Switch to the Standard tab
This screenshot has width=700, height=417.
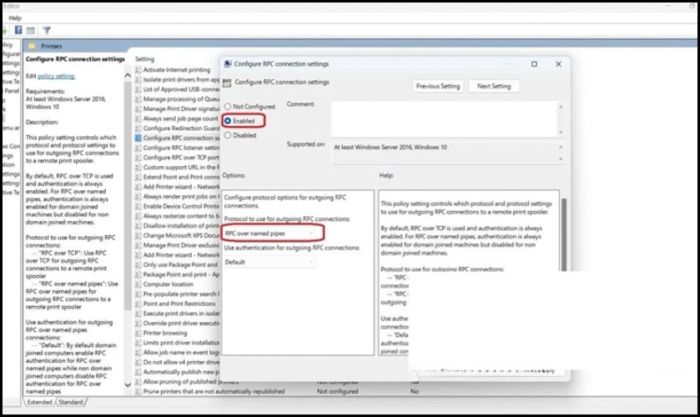[x=71, y=402]
